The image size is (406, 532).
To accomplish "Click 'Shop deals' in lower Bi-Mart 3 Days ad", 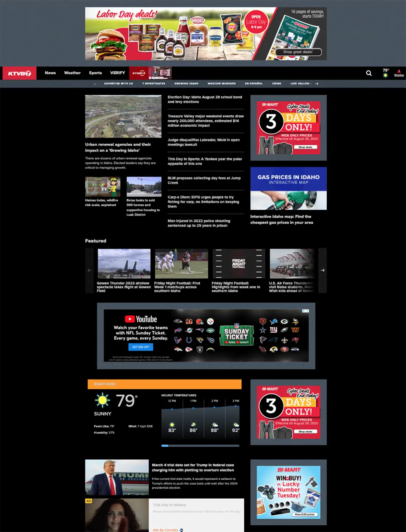I will click(x=305, y=431).
